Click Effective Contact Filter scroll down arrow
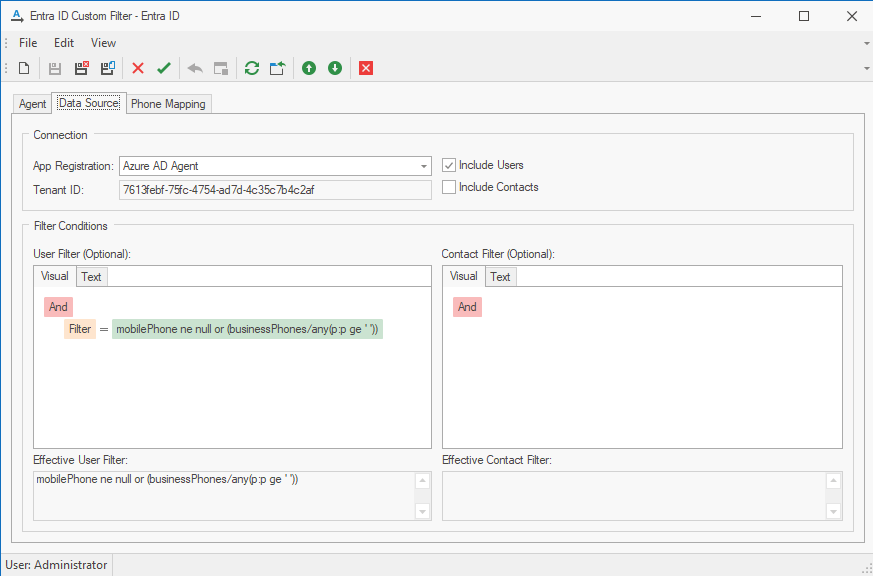This screenshot has height=576, width=873. pos(833,511)
